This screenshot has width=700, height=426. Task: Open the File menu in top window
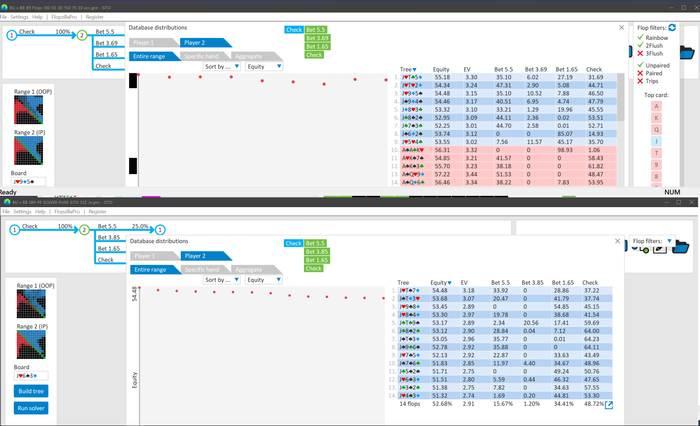4,17
